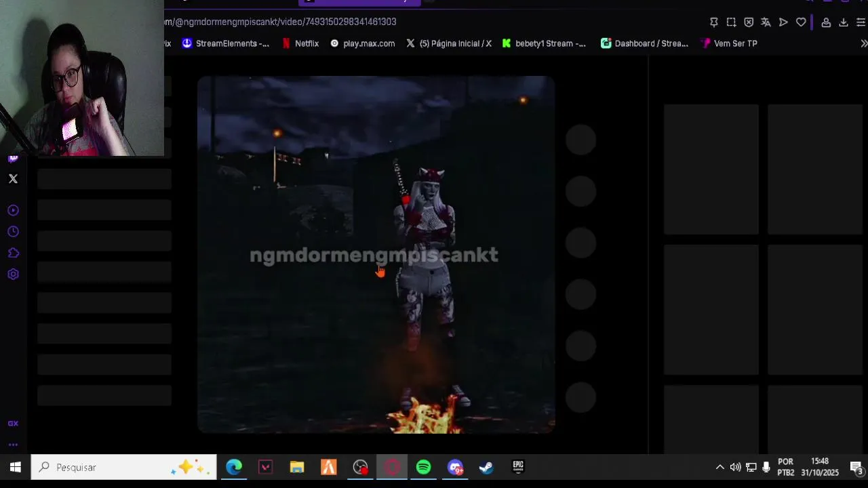The width and height of the screenshot is (868, 488).
Task: Open the play.max.com bookmark
Action: point(362,43)
